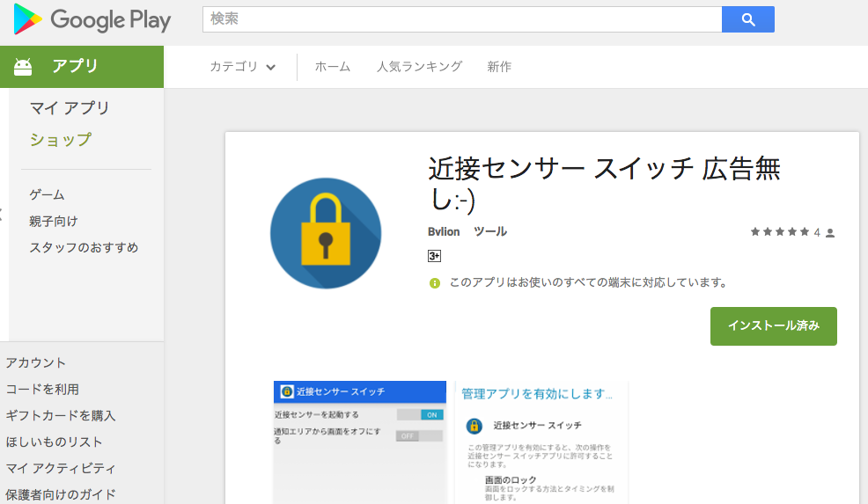This screenshot has height=504, width=868.
Task: Open the first app screenshot thumbnail
Action: point(360,442)
